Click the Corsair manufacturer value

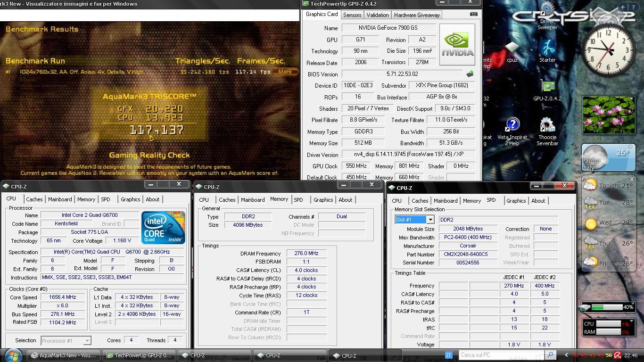(468, 246)
